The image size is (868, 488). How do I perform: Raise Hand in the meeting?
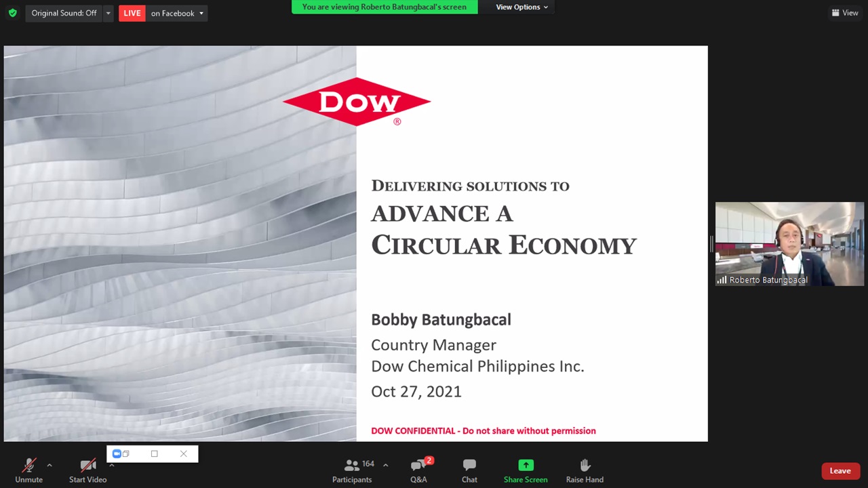click(x=585, y=470)
